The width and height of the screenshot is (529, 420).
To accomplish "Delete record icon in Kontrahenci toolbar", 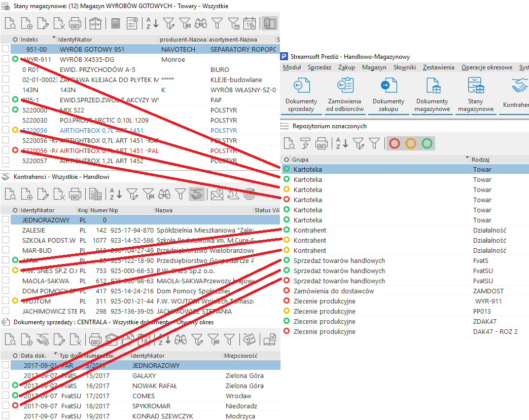I will coord(59,194).
